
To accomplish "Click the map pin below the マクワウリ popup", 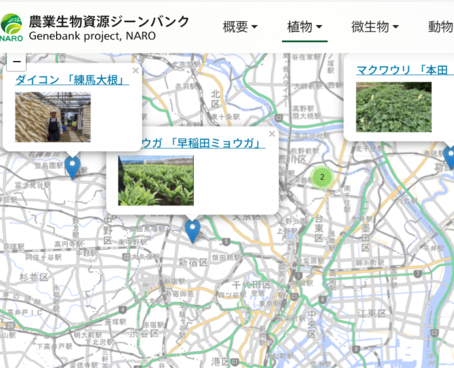I will pos(449,158).
